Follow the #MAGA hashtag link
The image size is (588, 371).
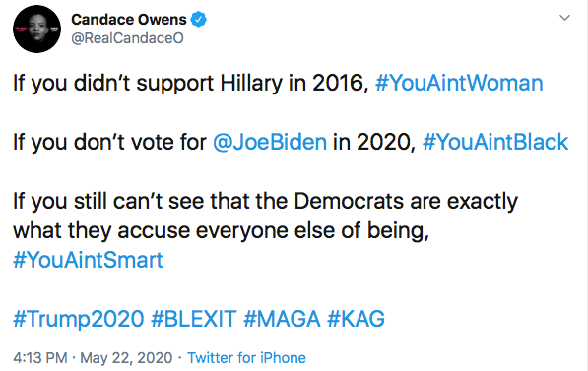(x=282, y=319)
